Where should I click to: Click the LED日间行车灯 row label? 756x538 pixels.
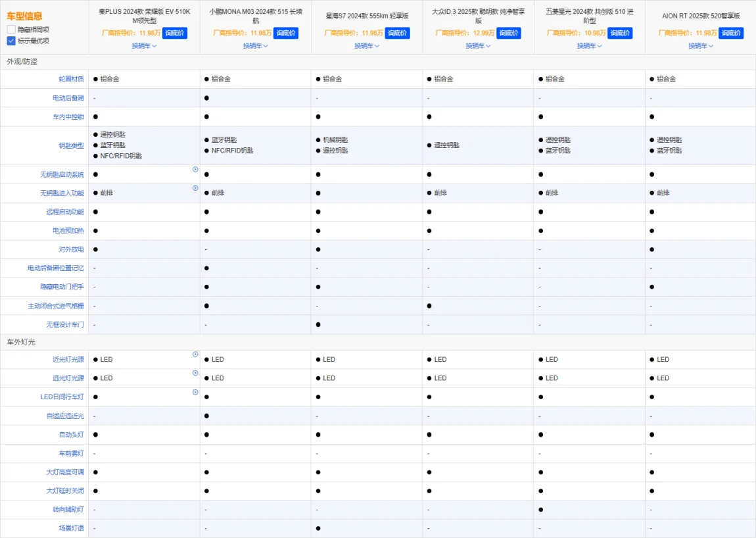click(62, 397)
